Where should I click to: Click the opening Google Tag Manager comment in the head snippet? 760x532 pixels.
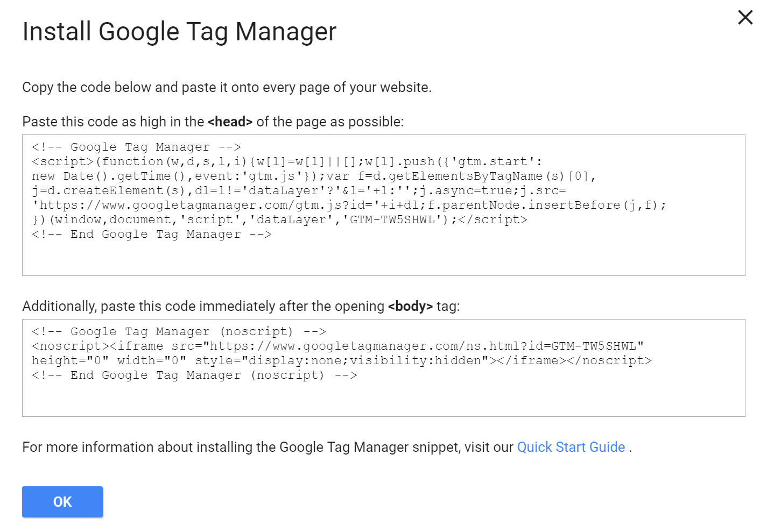pos(136,147)
